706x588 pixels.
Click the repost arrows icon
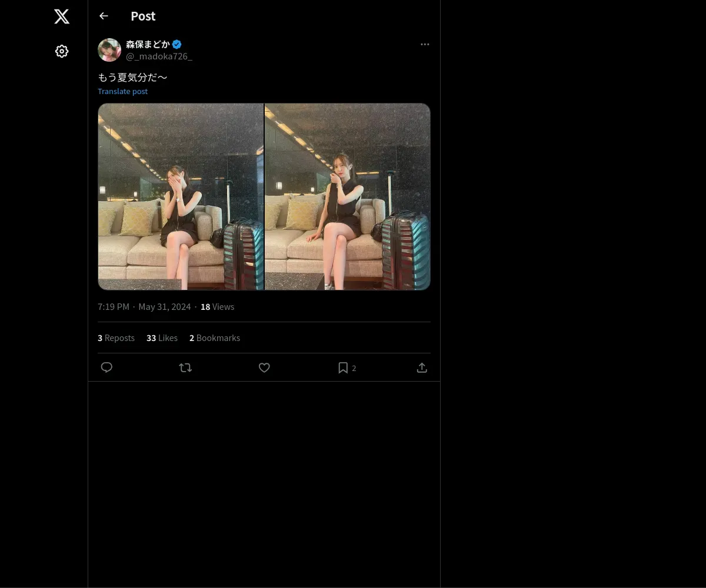pos(185,367)
